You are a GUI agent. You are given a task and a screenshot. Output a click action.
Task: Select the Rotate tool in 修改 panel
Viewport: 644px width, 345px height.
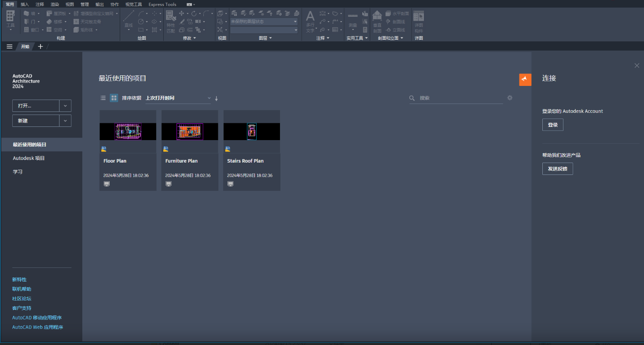(x=194, y=14)
